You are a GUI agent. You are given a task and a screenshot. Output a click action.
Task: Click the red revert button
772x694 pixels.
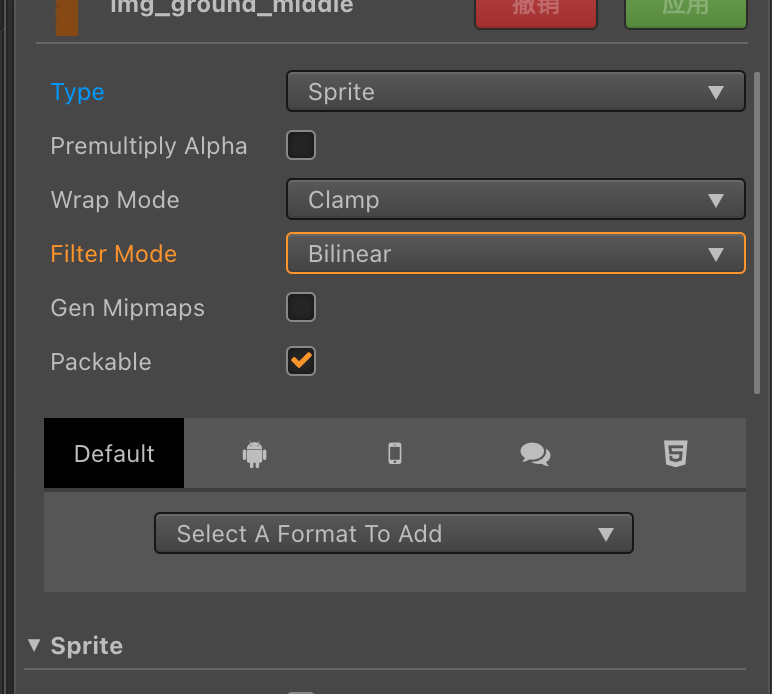[x=535, y=10]
